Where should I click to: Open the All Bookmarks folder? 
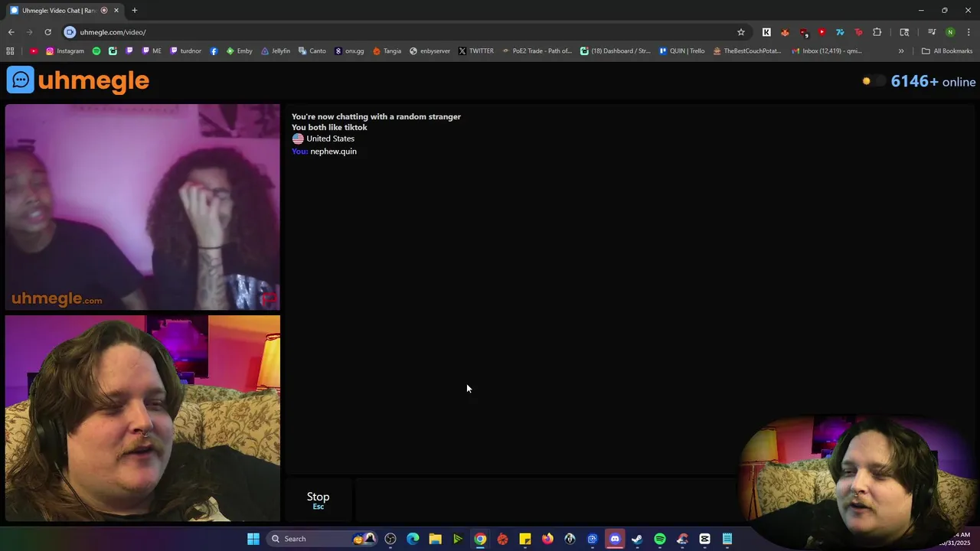coord(947,51)
